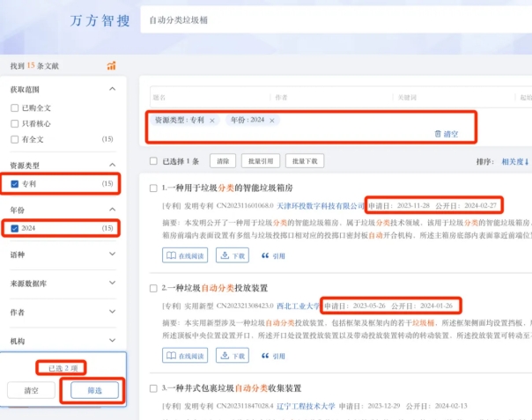The image size is (532, 420).
Task: Sort results by 相关度
Action: click(514, 162)
